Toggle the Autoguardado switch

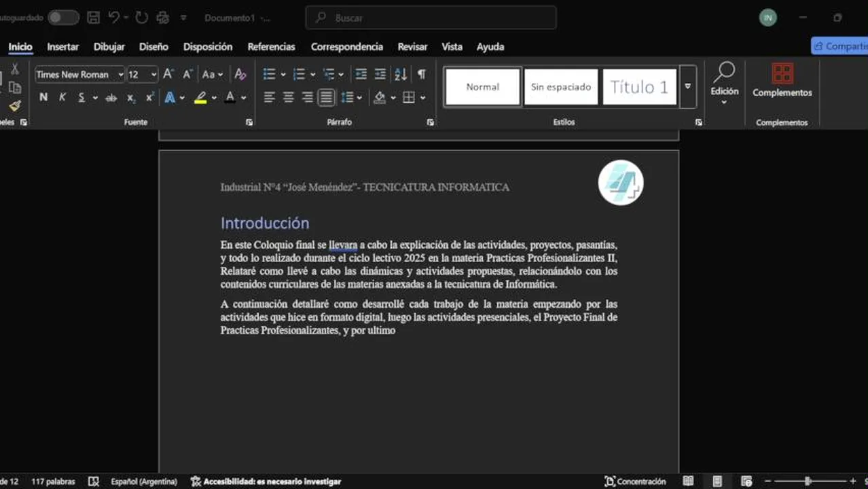tap(63, 18)
